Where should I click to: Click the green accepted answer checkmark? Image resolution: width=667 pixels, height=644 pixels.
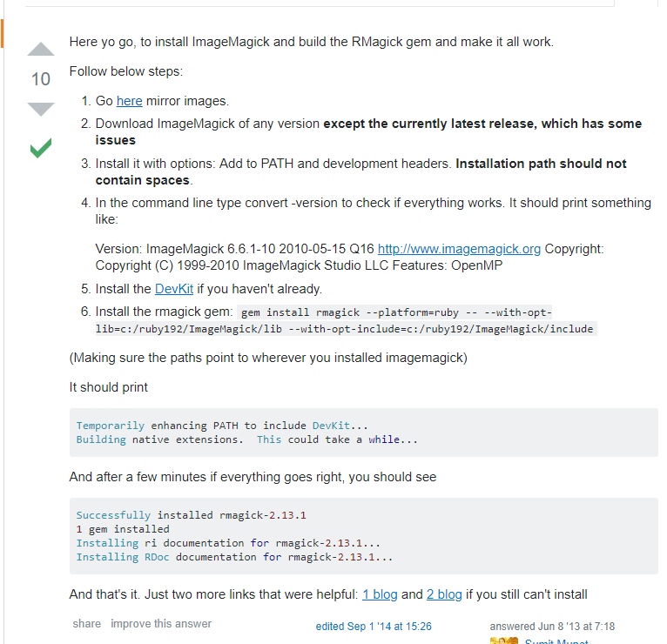click(x=41, y=148)
